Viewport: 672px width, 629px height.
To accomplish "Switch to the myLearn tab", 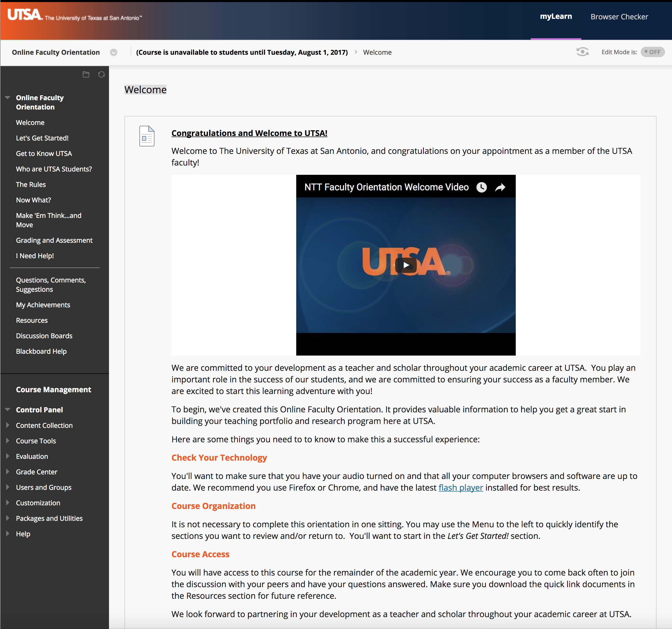I will click(556, 17).
